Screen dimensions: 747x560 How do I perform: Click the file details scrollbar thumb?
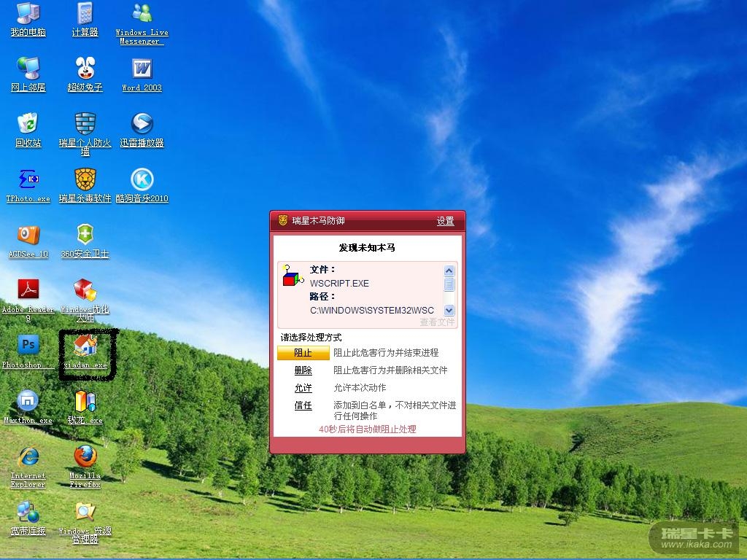coord(449,284)
